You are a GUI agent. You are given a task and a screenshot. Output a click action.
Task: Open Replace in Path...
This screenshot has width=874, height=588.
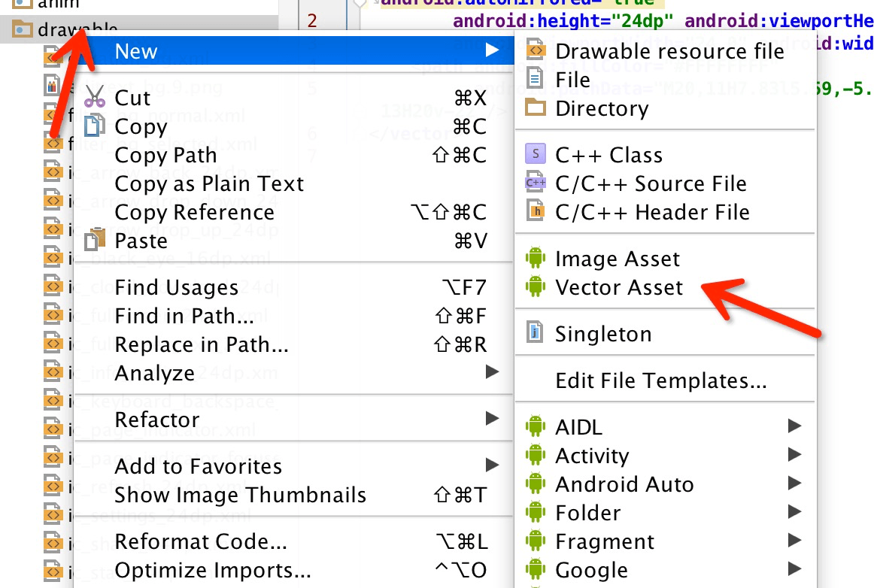tap(293, 344)
